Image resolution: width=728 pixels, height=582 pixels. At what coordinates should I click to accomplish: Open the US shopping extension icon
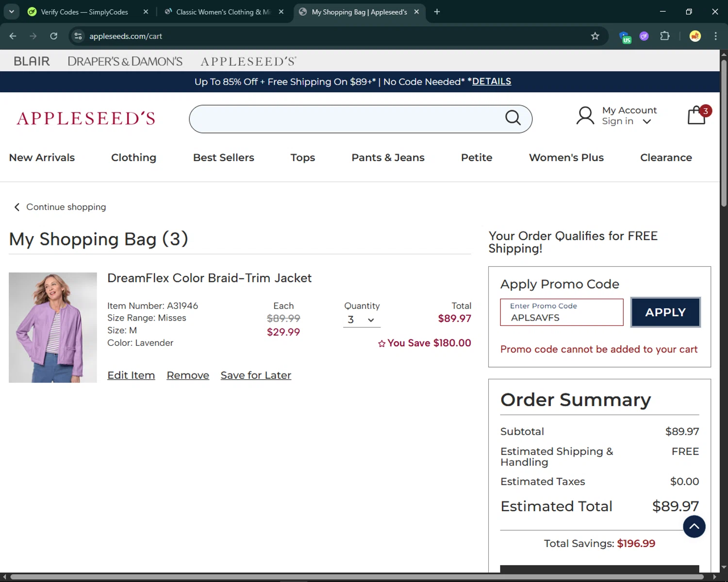click(x=625, y=36)
